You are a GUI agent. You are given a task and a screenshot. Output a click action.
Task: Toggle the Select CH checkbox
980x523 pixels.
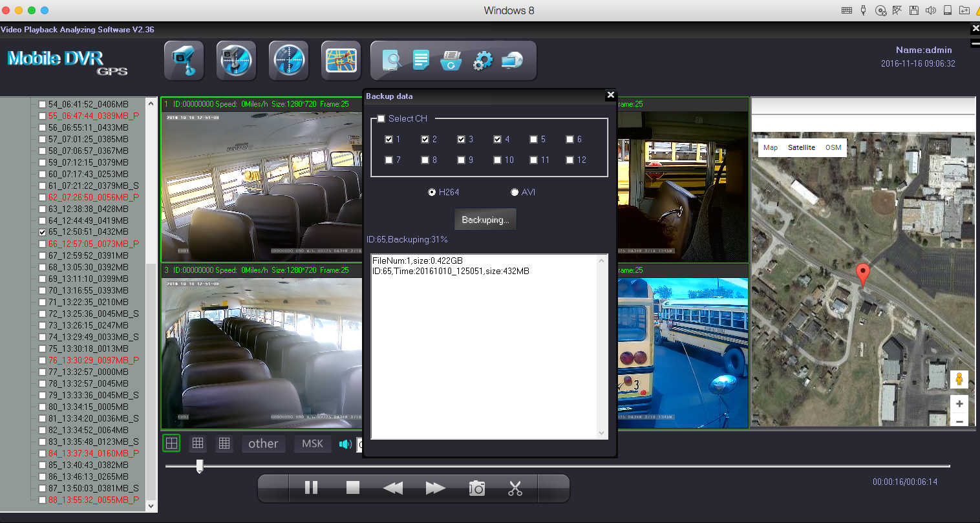point(381,118)
